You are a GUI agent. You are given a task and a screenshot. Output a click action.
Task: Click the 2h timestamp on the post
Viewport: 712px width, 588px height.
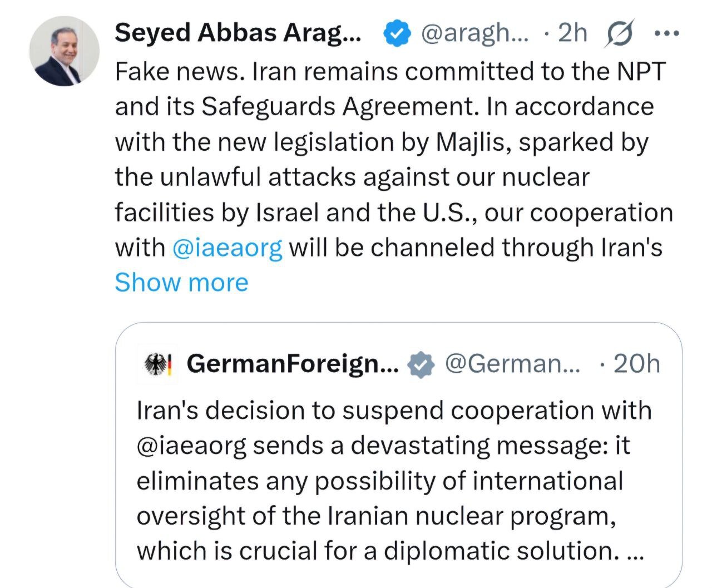pyautogui.click(x=572, y=34)
